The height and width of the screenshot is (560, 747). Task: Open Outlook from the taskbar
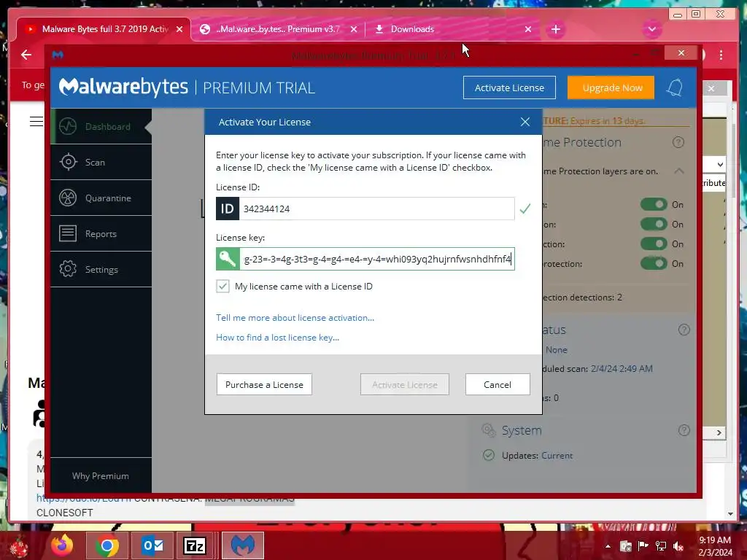152,545
